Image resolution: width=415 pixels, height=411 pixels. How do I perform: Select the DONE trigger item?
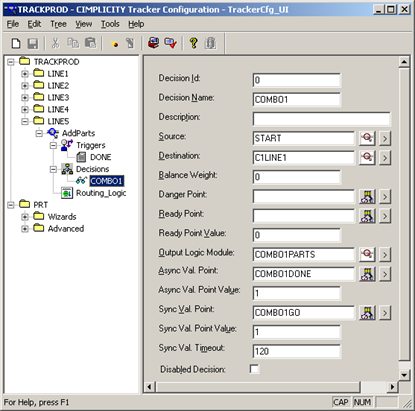(101, 157)
